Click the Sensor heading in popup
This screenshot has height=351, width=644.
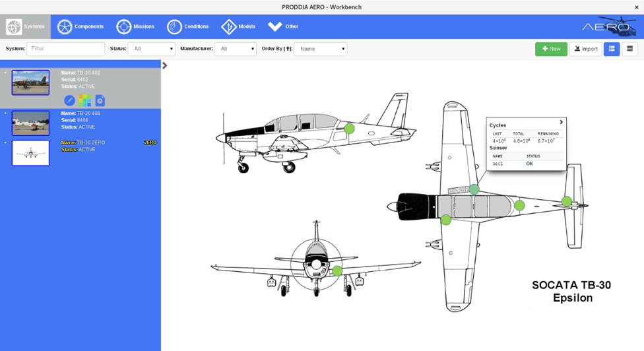coord(498,148)
